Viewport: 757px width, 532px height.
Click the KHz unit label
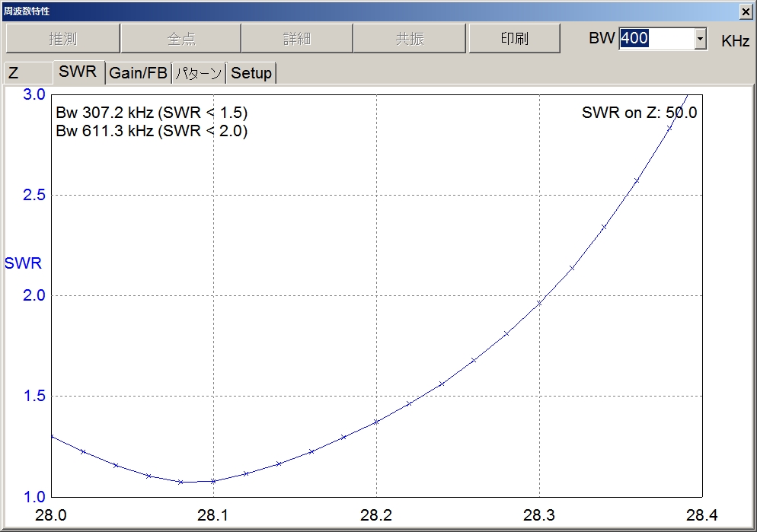(x=735, y=41)
